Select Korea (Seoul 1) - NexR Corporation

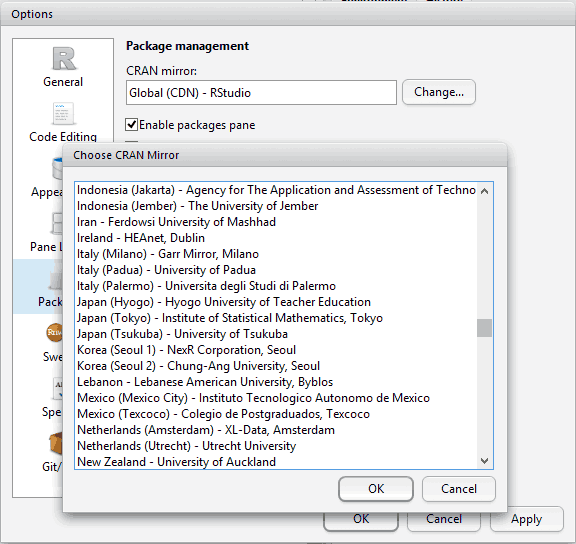pyautogui.click(x=276, y=350)
